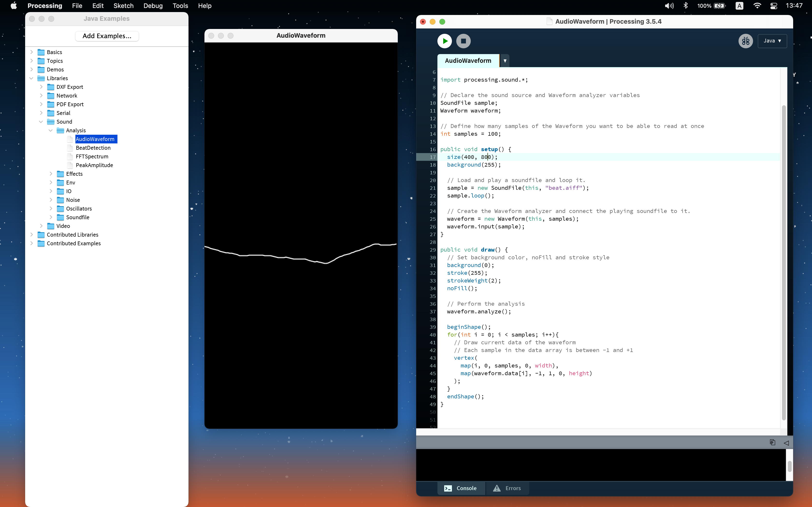The image size is (812, 507).
Task: Open the tab options arrow menu
Action: tap(505, 61)
